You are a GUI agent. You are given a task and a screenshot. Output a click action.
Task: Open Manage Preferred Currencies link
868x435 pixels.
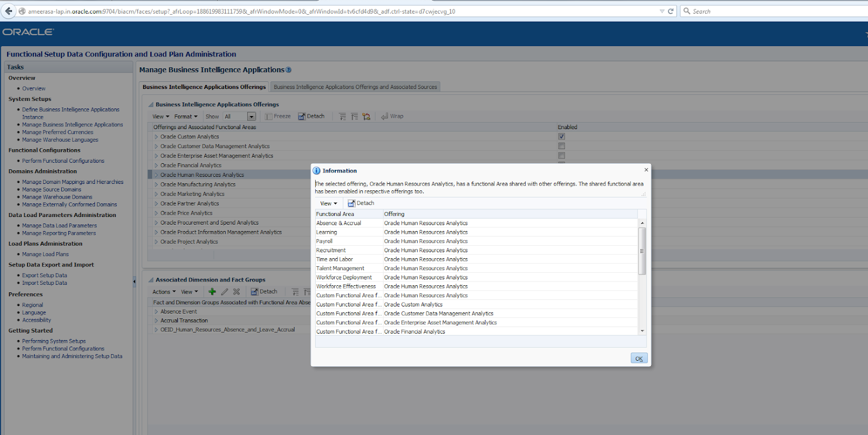tap(58, 132)
